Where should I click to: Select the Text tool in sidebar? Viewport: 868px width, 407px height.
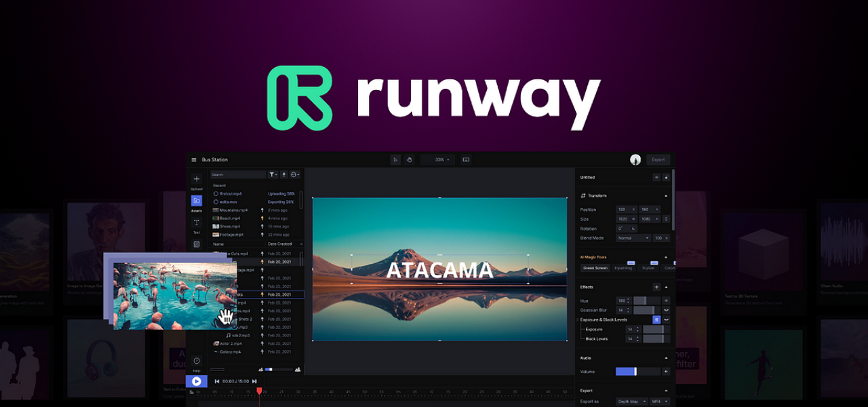pos(197,222)
